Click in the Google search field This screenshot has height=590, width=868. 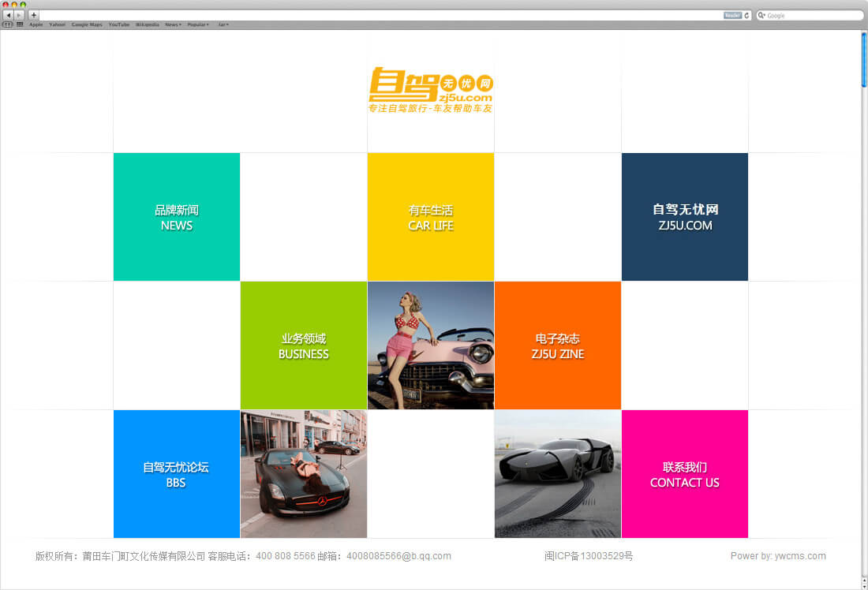(x=813, y=15)
